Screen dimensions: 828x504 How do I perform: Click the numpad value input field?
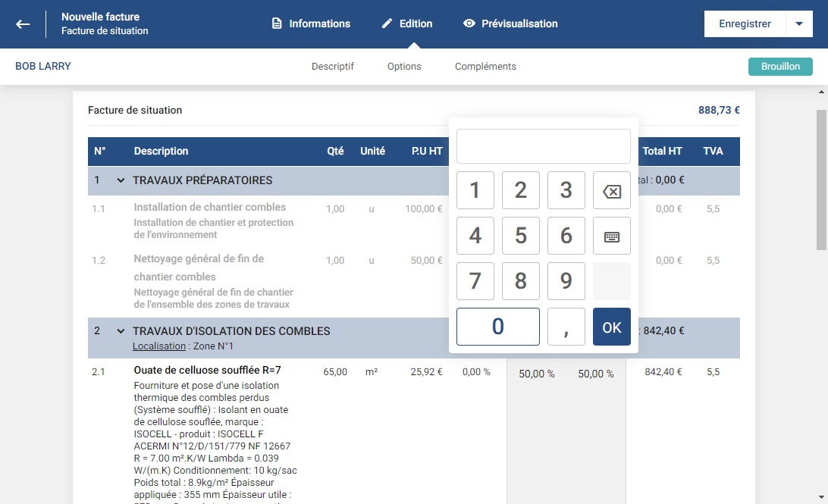point(543,146)
